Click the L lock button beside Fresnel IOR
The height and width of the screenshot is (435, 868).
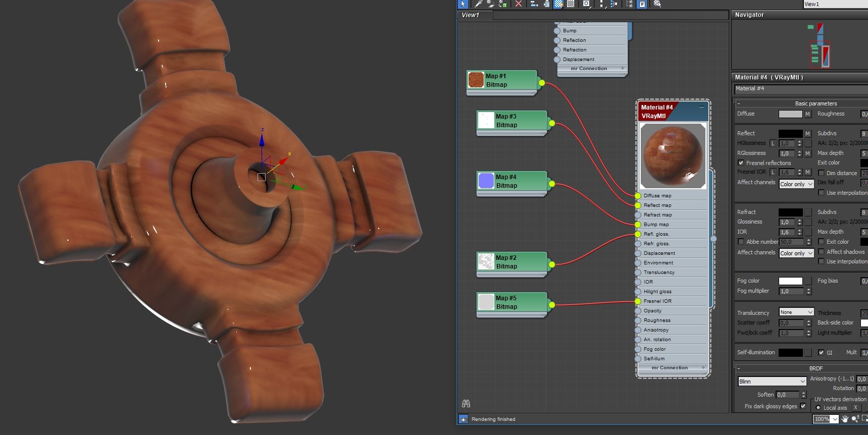[x=773, y=172]
